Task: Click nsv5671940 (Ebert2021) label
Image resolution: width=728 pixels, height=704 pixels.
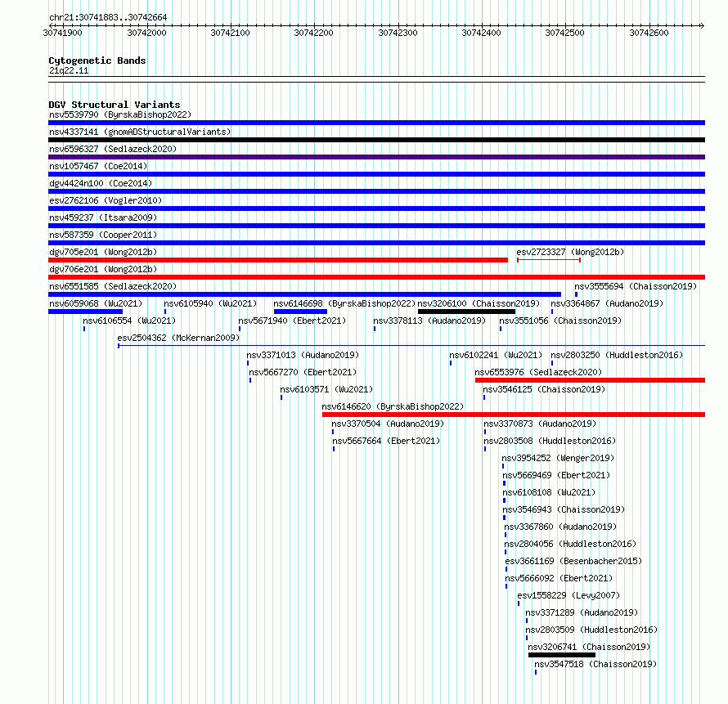Action: coord(292,321)
